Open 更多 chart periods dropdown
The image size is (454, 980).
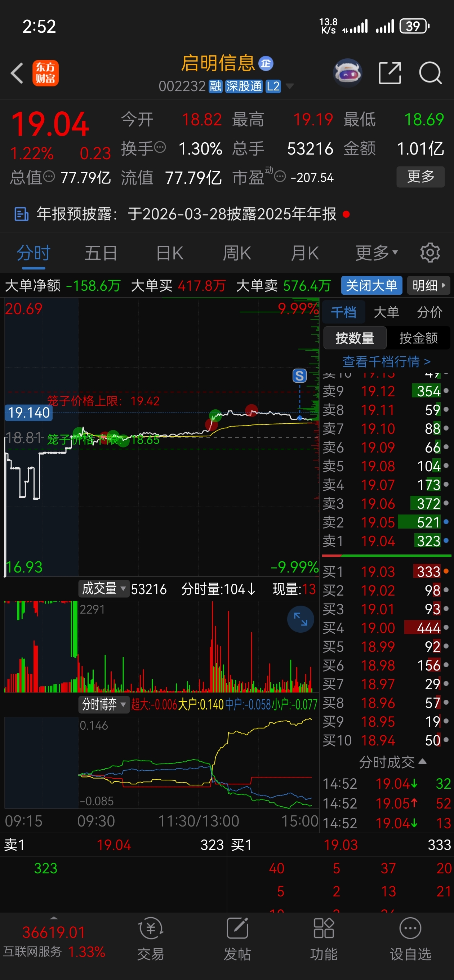[377, 253]
